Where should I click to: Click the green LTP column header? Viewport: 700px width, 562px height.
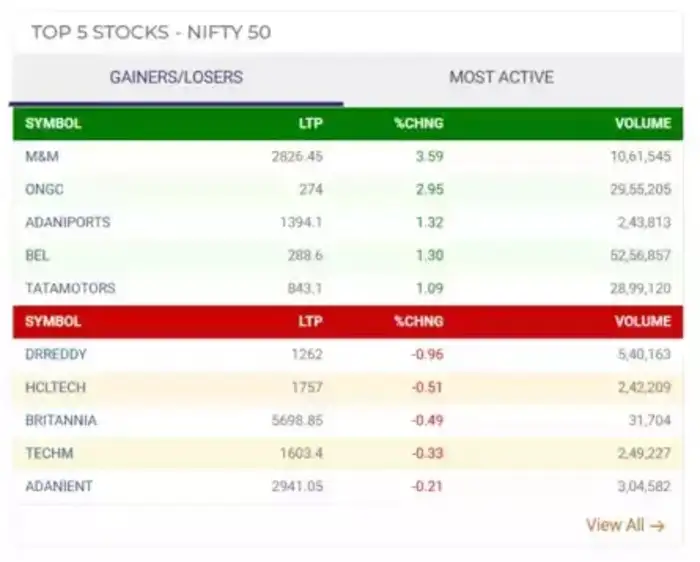[x=310, y=124]
